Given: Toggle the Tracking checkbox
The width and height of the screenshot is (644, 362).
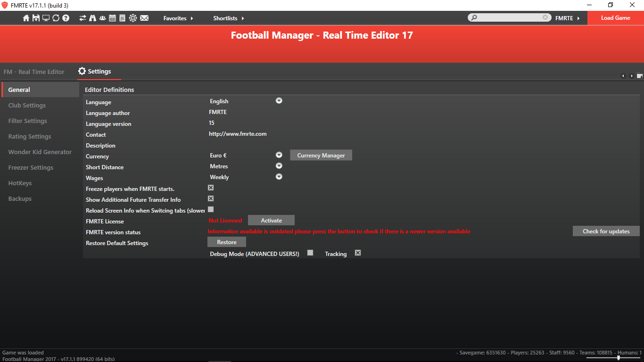Looking at the screenshot, I should coord(358,253).
